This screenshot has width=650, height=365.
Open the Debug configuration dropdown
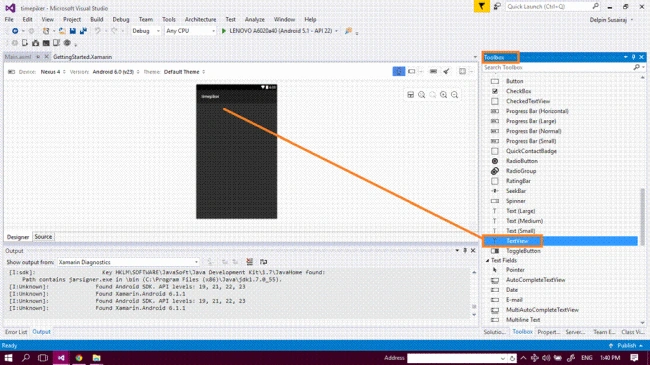click(x=146, y=31)
